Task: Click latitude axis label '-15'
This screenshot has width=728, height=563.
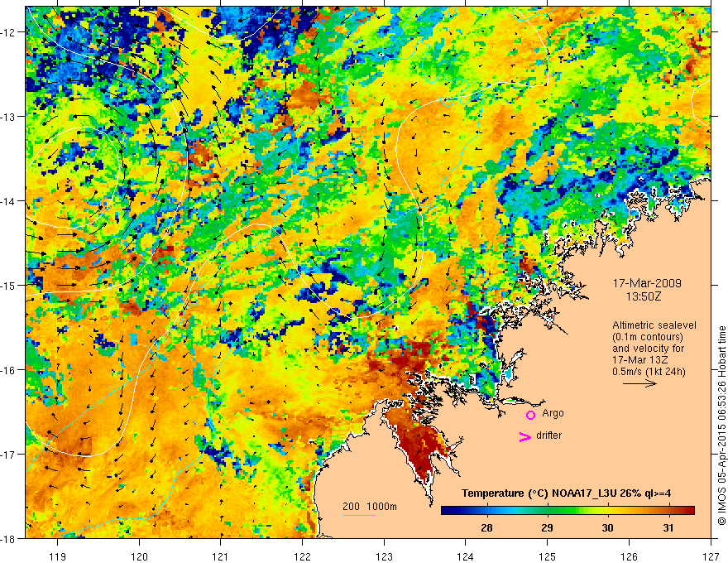Action: (x=9, y=285)
